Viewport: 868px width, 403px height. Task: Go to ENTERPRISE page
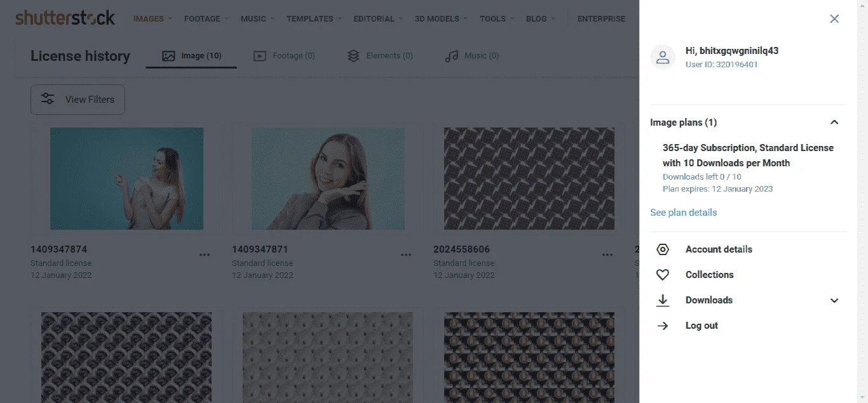601,18
